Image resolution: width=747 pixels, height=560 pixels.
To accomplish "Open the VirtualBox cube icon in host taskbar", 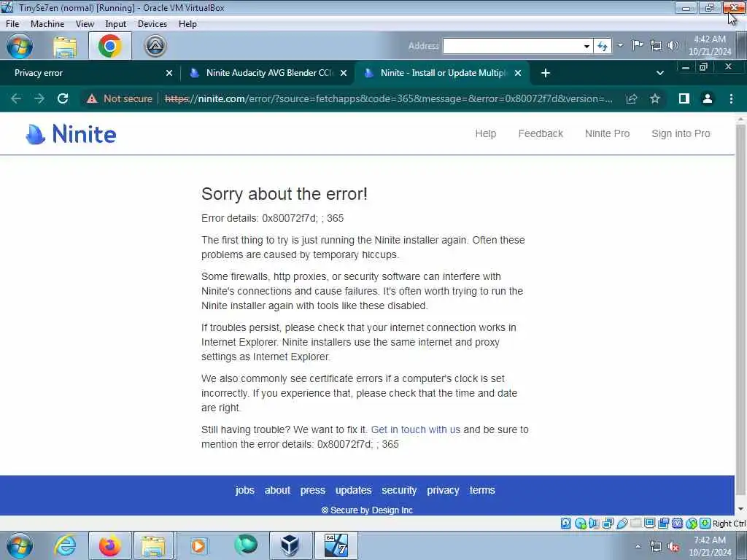I will click(290, 545).
